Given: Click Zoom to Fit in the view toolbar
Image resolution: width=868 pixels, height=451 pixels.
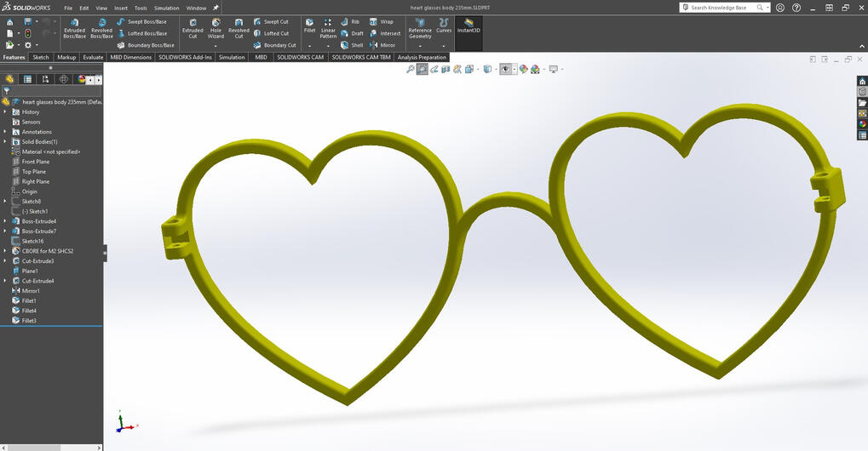Looking at the screenshot, I should click(411, 69).
